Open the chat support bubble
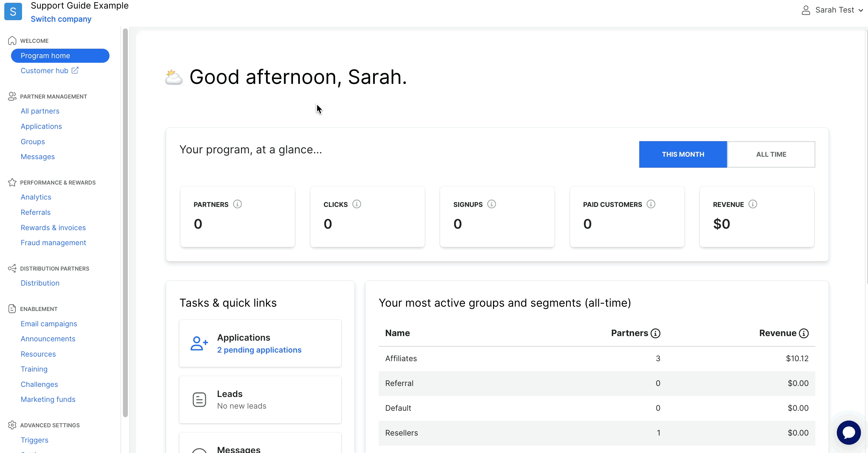This screenshot has height=453, width=868. (848, 432)
